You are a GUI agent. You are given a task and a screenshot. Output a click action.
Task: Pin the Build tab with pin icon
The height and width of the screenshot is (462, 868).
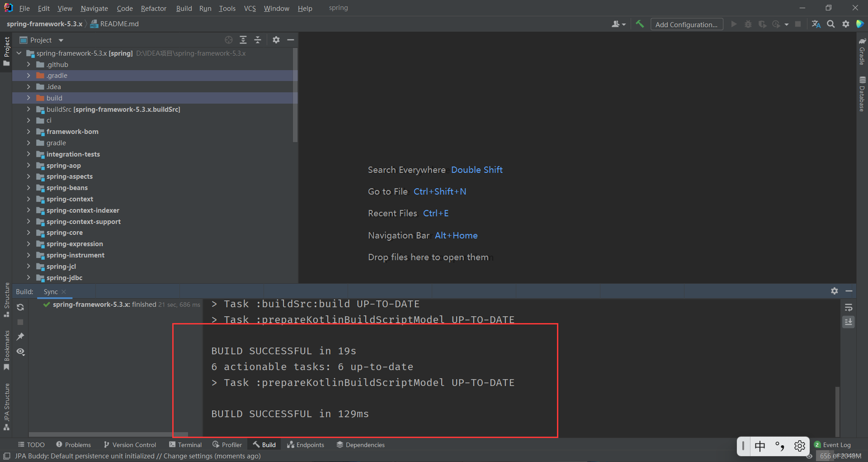click(20, 337)
